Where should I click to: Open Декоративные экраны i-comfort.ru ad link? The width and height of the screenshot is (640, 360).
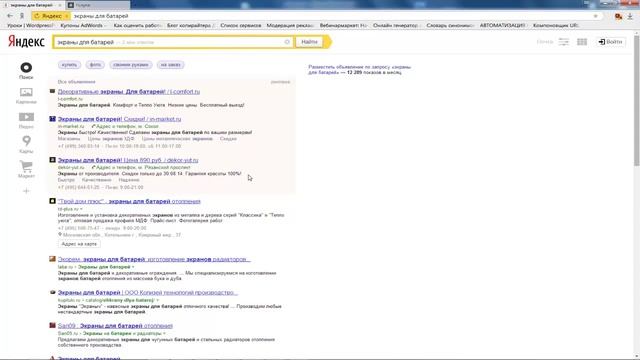[129, 91]
